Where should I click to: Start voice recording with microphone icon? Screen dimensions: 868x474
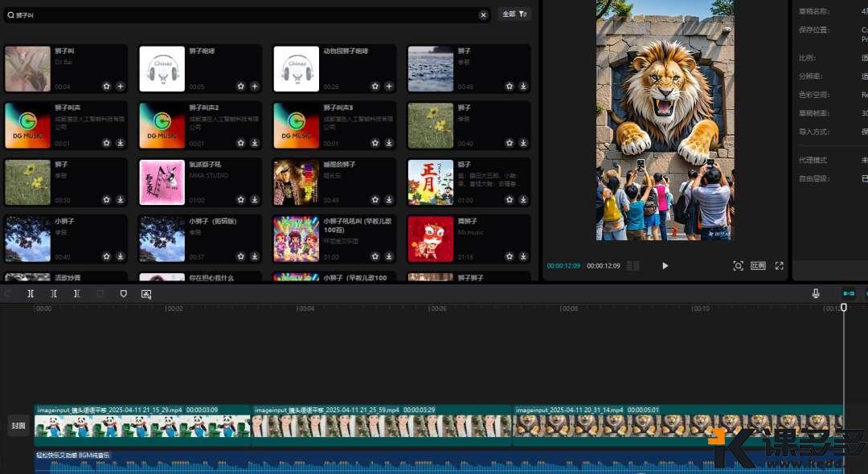[x=816, y=294]
